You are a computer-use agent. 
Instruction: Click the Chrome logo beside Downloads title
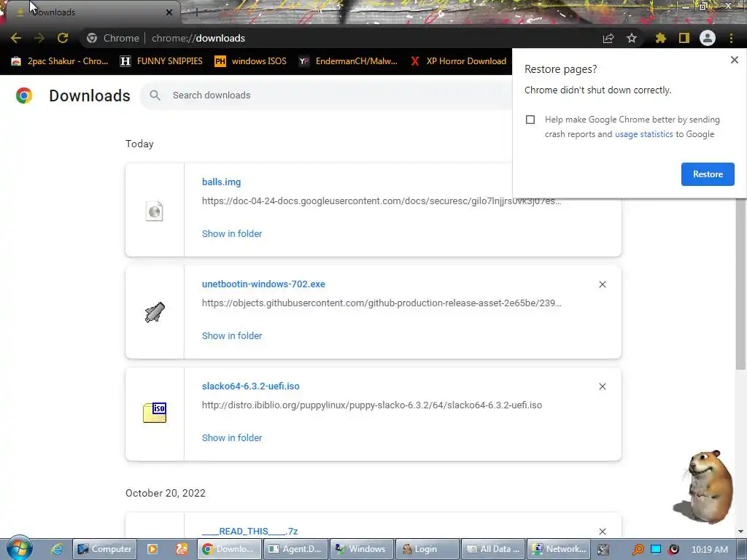pyautogui.click(x=24, y=96)
